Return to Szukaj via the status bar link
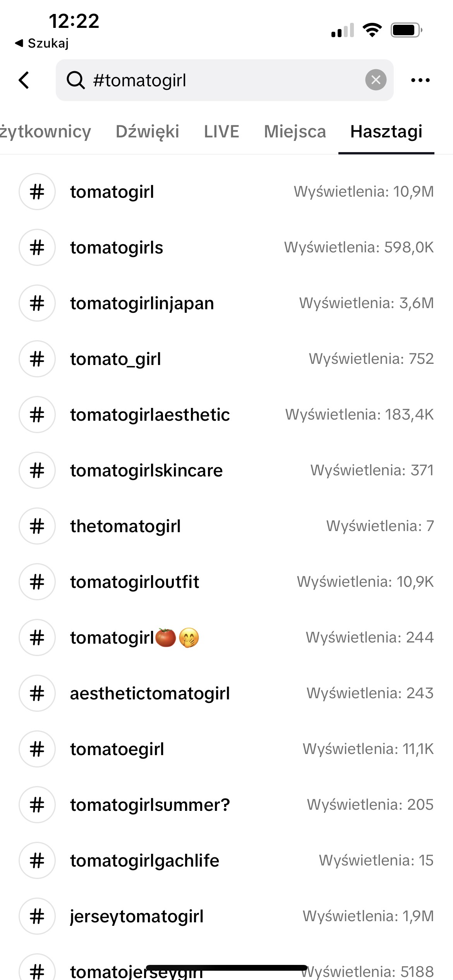Screen dimensions: 453x980 (x=42, y=43)
